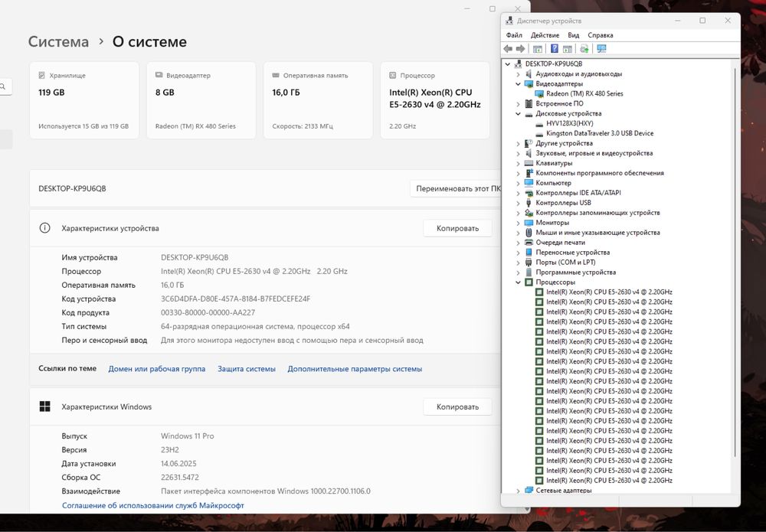Open the Защита системы link
766x532 pixels.
247,369
